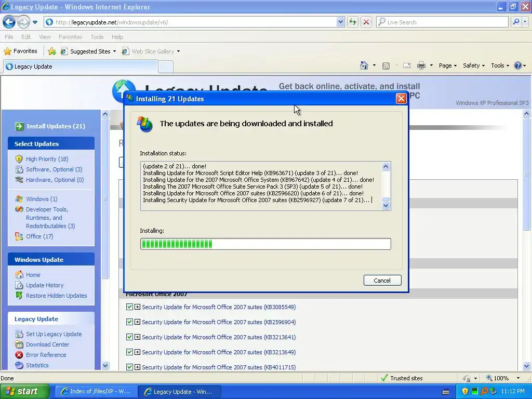The width and height of the screenshot is (532, 399).
Task: Click the RSS feeds icon
Action: pyautogui.click(x=386, y=66)
